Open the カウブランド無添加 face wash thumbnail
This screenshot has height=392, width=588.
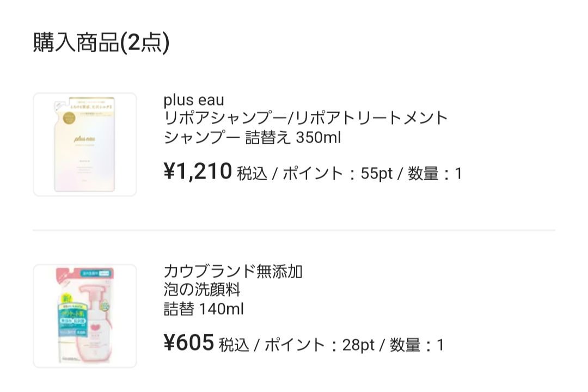point(84,316)
